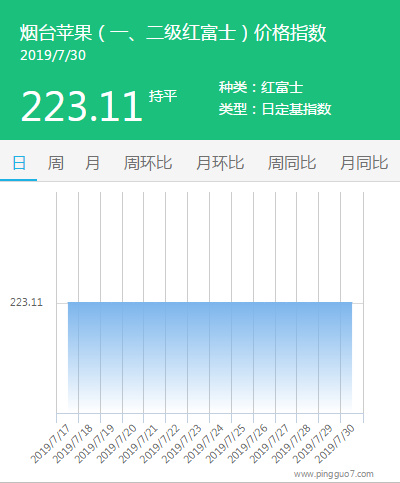Click the 类型：日定基指数 label
The width and height of the screenshot is (400, 483).
click(x=275, y=109)
